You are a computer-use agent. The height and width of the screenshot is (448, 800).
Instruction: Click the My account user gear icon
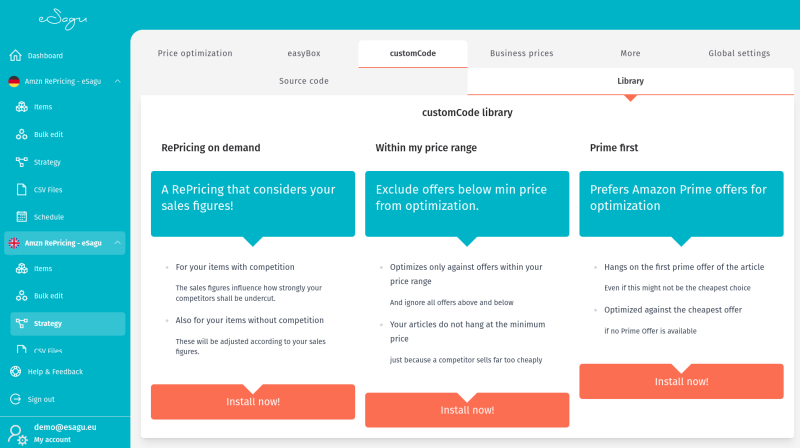18,435
